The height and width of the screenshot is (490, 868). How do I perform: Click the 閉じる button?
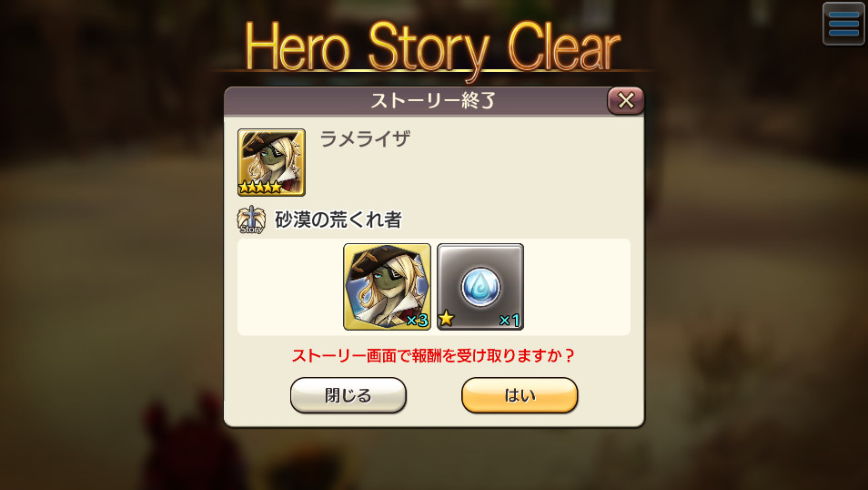[x=348, y=395]
